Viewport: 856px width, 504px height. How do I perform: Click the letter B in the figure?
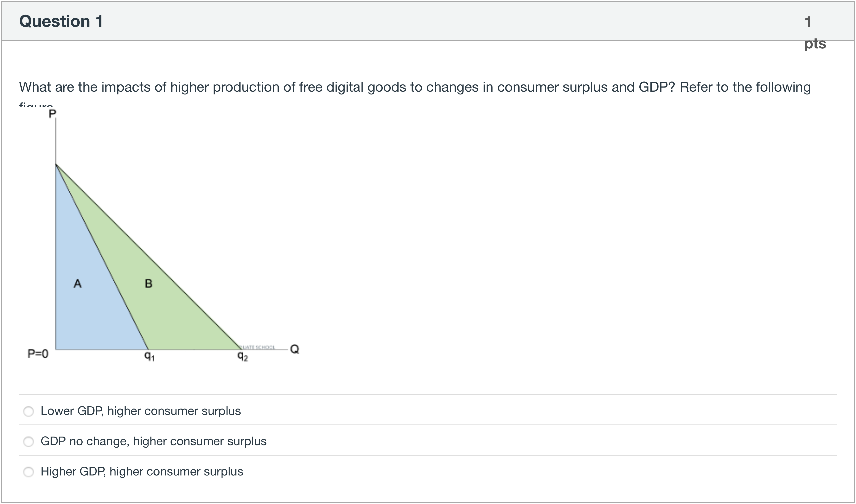point(149,284)
